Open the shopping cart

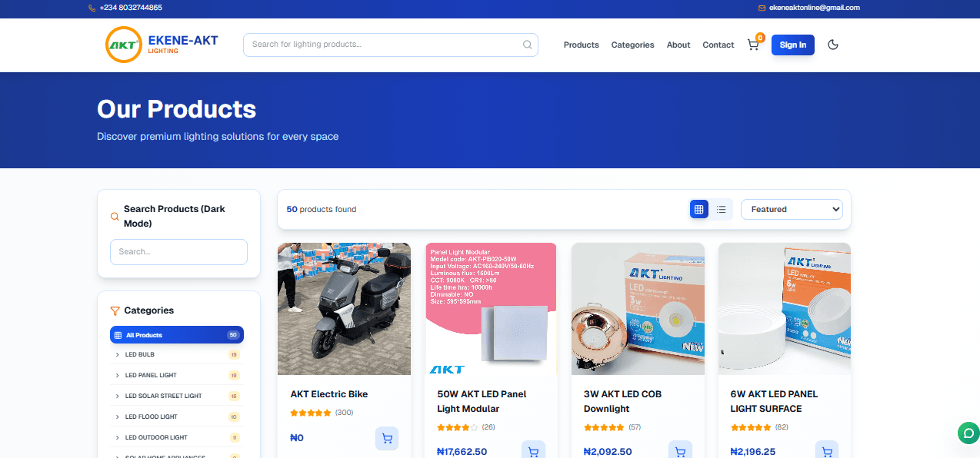pos(753,45)
